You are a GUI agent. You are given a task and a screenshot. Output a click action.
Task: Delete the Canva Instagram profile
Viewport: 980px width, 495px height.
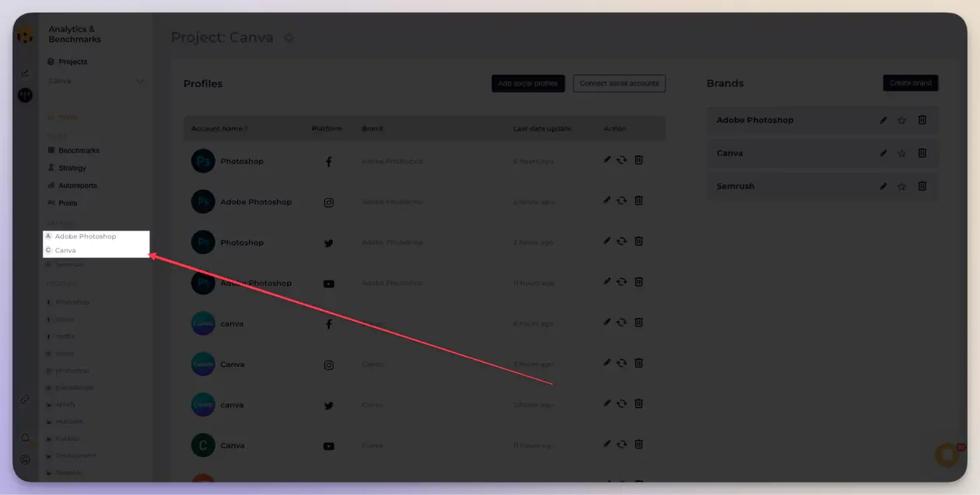pyautogui.click(x=639, y=362)
